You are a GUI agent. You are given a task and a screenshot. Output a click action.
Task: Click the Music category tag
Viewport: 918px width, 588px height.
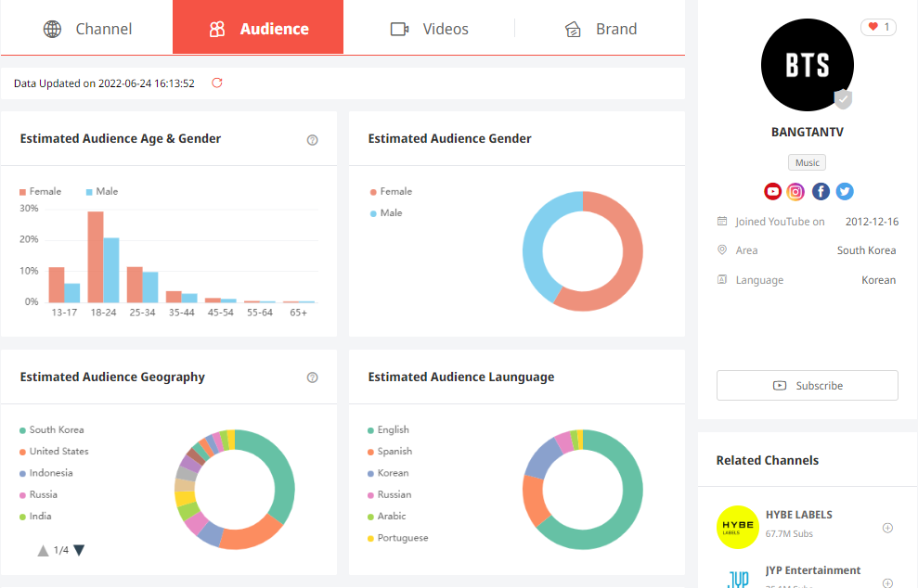[808, 162]
